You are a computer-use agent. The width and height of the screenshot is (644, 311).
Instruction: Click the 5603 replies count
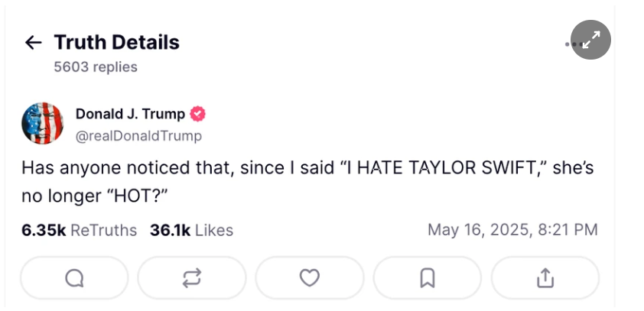pos(96,67)
